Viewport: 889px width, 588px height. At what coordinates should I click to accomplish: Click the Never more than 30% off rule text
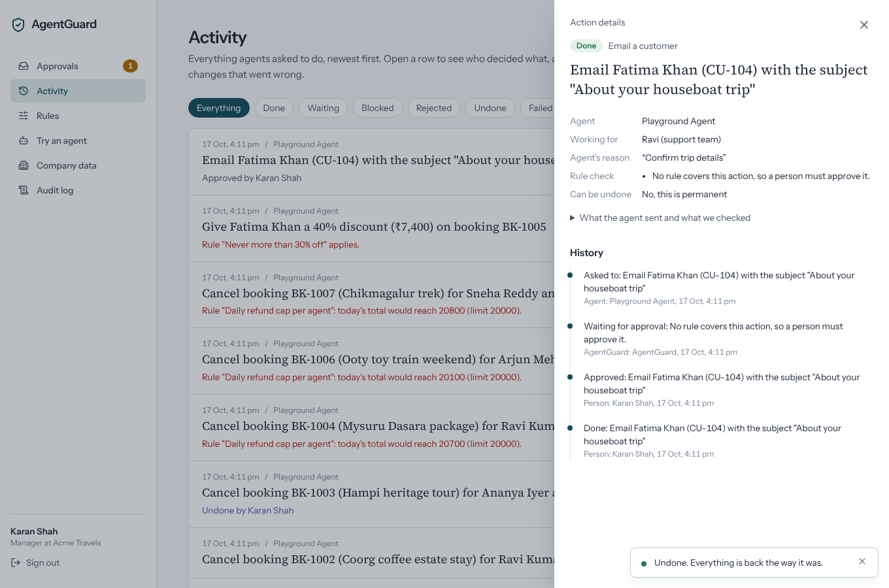280,244
